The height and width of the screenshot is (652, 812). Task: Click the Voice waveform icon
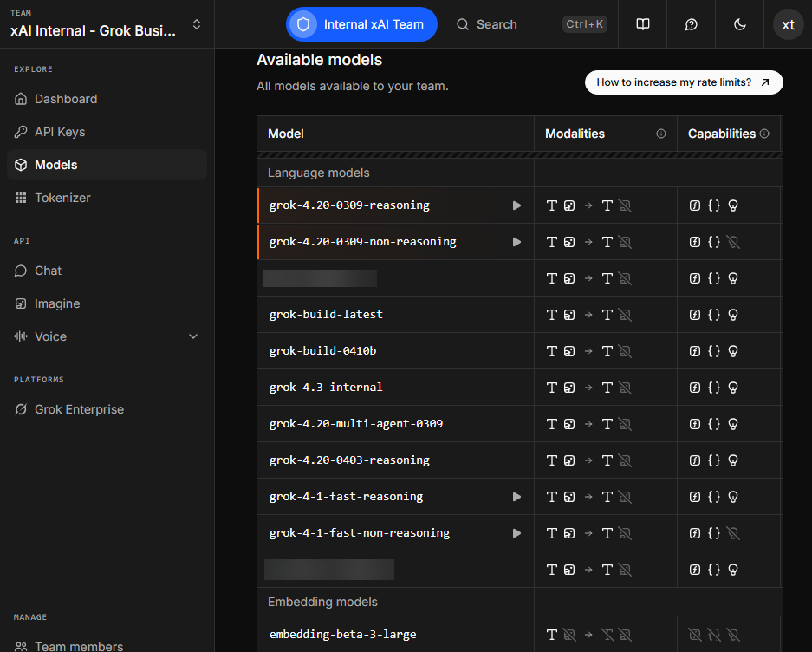pyautogui.click(x=21, y=336)
